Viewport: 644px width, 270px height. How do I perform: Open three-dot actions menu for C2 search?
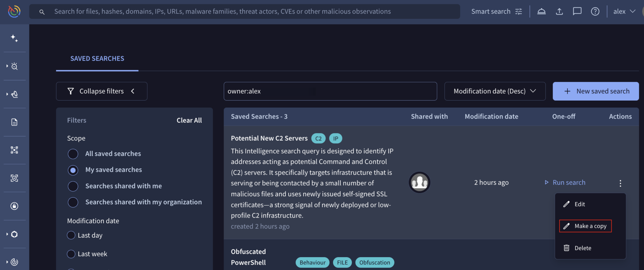pyautogui.click(x=620, y=183)
